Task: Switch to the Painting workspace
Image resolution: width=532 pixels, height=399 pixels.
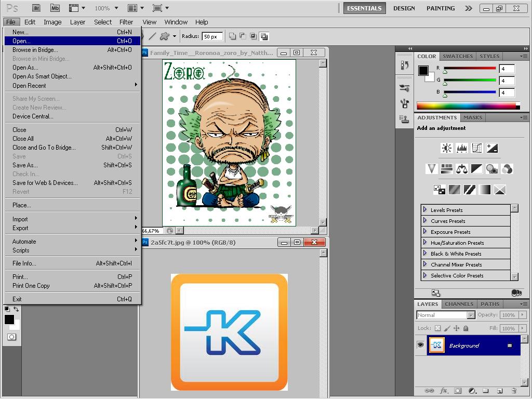Action: (x=441, y=8)
